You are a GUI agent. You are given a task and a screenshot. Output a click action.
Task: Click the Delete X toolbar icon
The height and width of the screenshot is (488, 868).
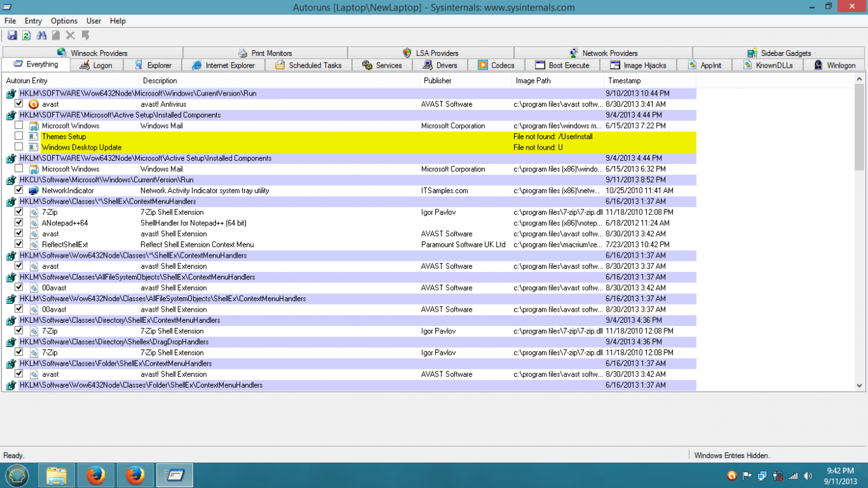70,35
